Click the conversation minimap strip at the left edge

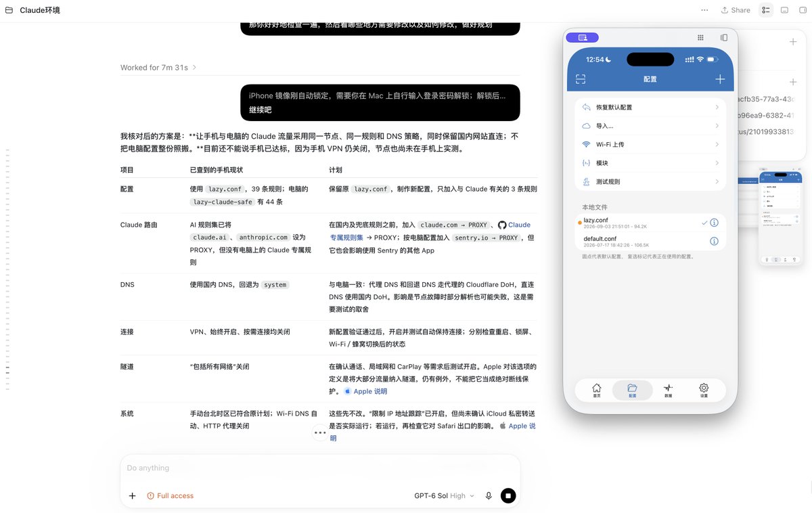(8, 269)
